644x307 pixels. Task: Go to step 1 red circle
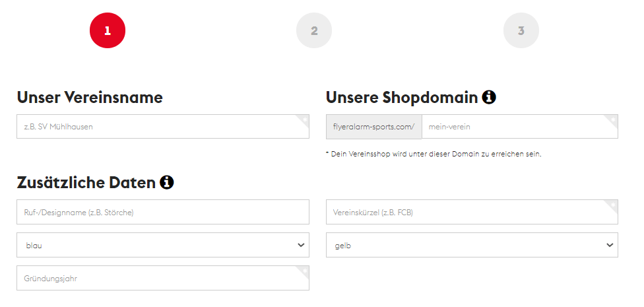pyautogui.click(x=107, y=31)
